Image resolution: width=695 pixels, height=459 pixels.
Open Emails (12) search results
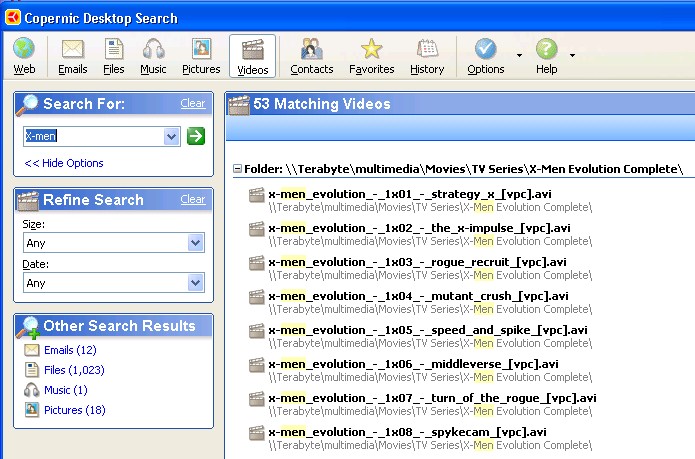[x=70, y=350]
